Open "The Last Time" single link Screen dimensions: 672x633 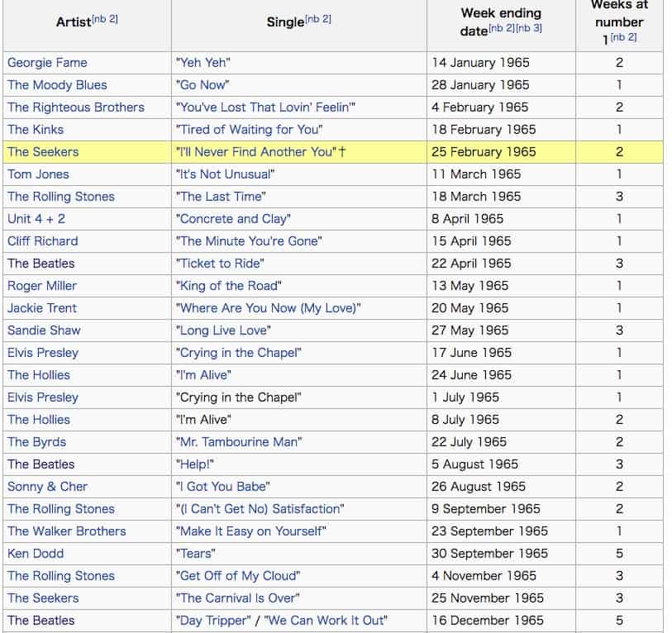[221, 197]
